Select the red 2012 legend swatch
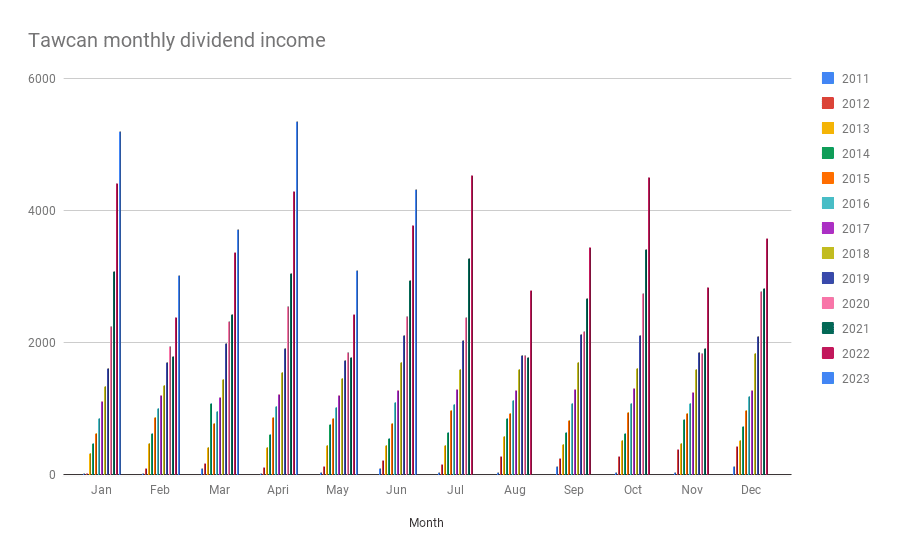Image resolution: width=904 pixels, height=558 pixels. (x=827, y=104)
